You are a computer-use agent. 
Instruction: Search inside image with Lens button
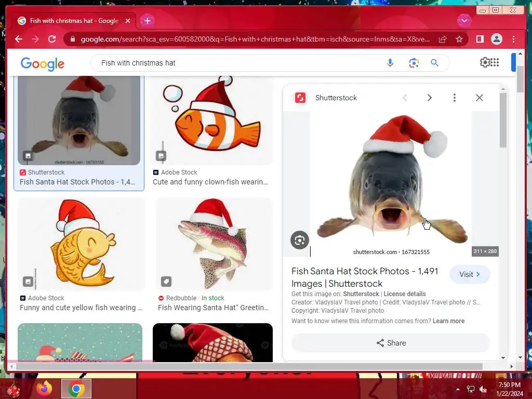pyautogui.click(x=300, y=240)
